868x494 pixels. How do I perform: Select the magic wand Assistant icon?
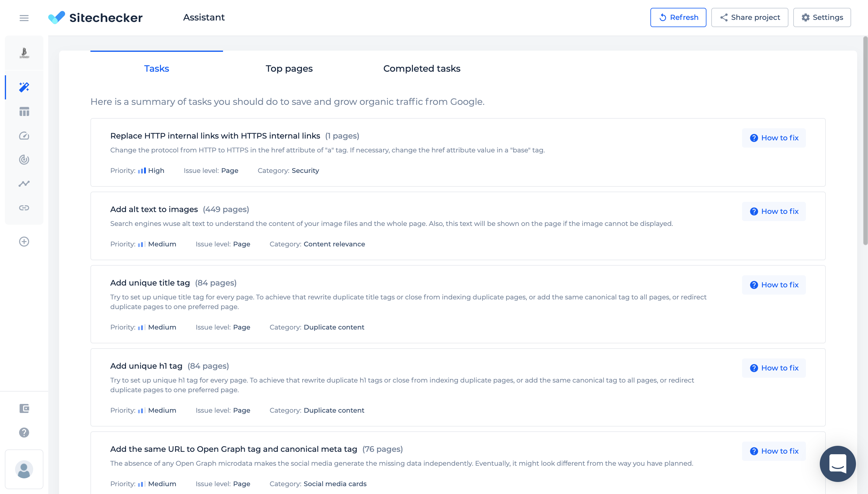(24, 88)
